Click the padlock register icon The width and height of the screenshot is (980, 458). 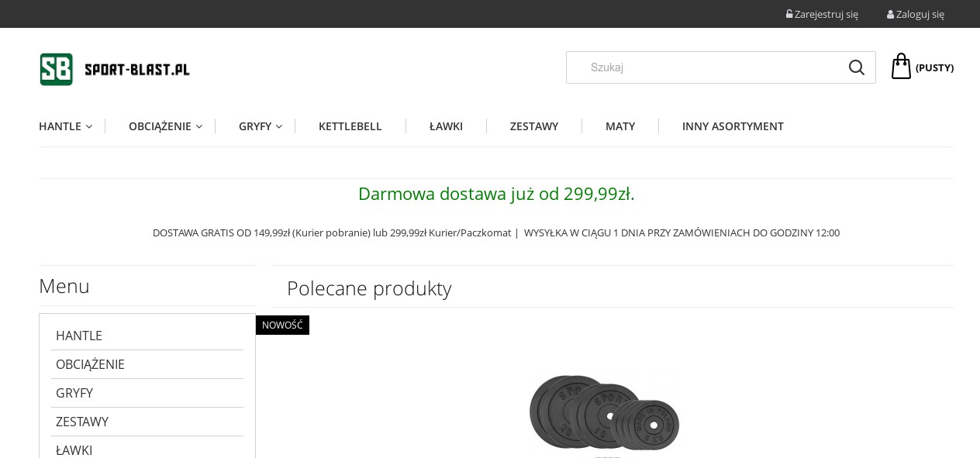(x=789, y=14)
